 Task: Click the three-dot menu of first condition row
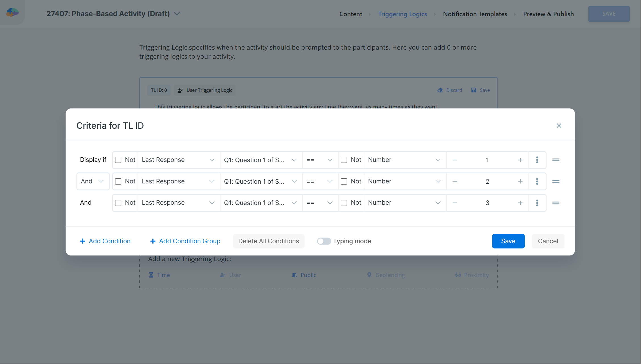pos(537,160)
